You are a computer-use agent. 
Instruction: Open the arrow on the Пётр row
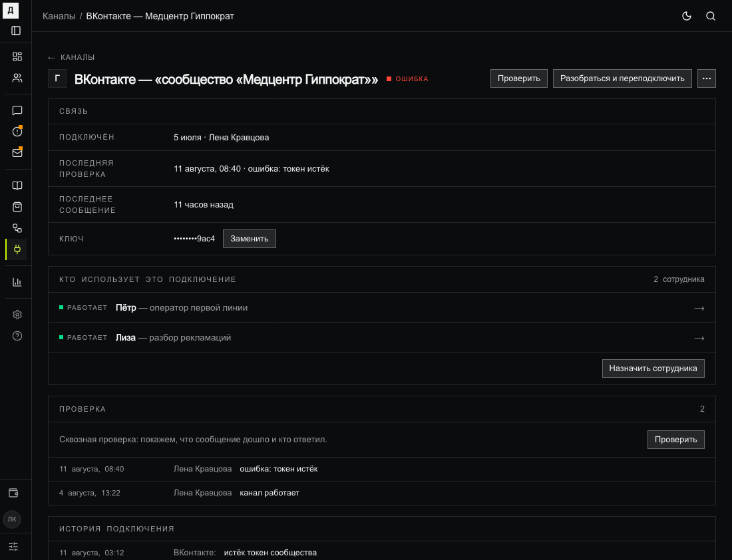click(x=699, y=308)
